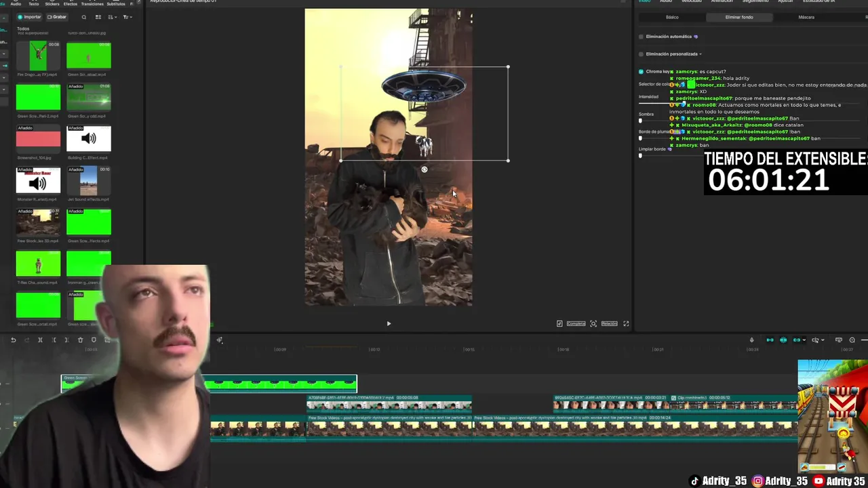Click the microphone voiceover icon
The width and height of the screenshot is (868, 488).
(751, 340)
